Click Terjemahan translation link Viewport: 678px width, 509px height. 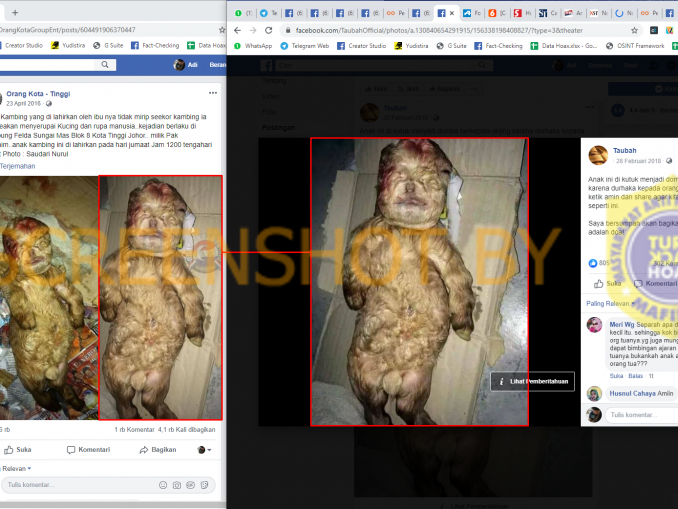[18, 166]
